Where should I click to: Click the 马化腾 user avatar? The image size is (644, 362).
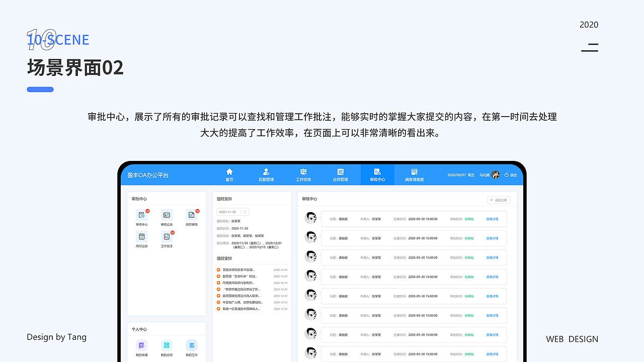click(x=496, y=175)
